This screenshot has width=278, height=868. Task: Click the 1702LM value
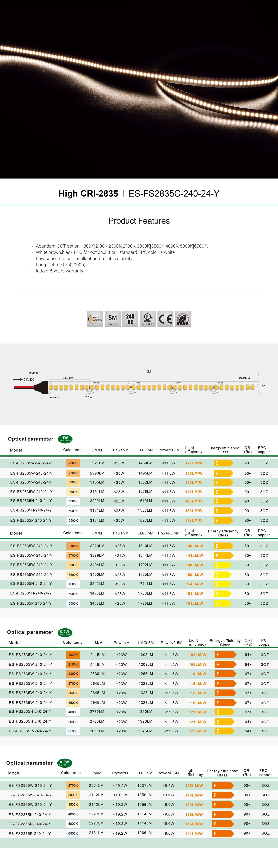145,565
